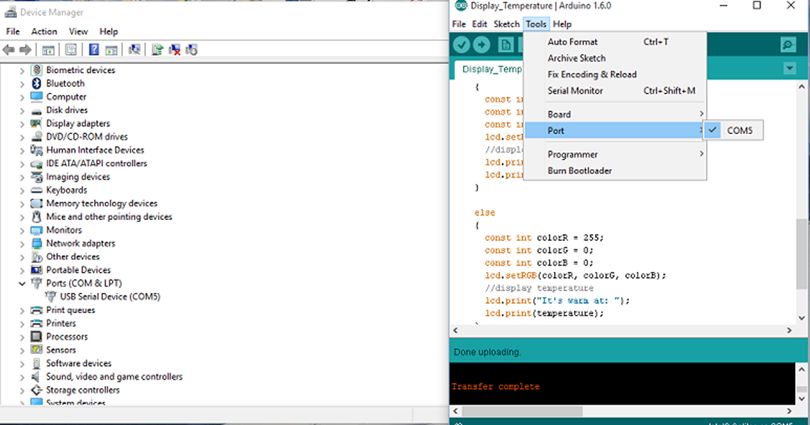Open the Programmer submenu
Image resolution: width=810 pixels, height=425 pixels.
point(615,154)
